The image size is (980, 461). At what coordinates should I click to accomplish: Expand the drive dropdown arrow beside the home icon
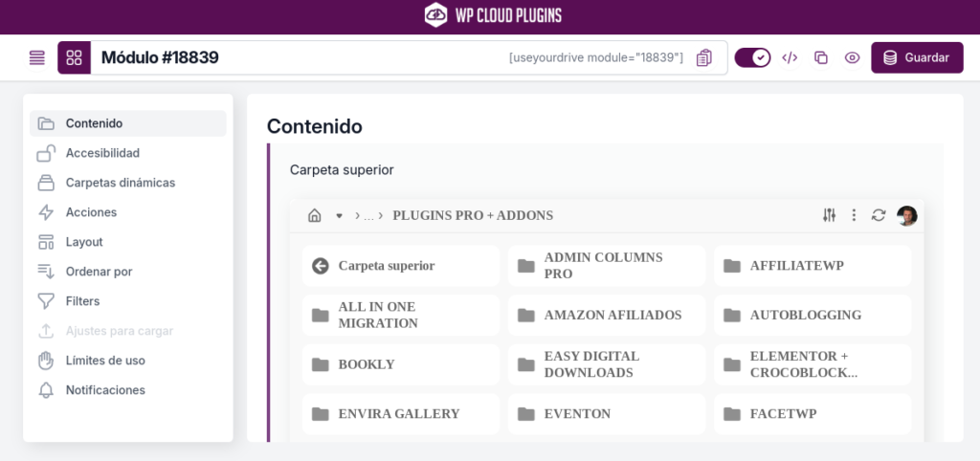tap(340, 215)
